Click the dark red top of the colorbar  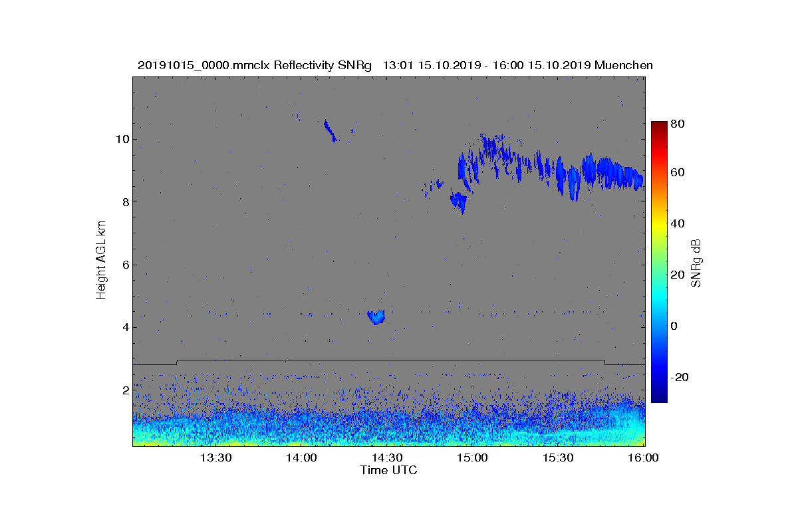tap(659, 126)
